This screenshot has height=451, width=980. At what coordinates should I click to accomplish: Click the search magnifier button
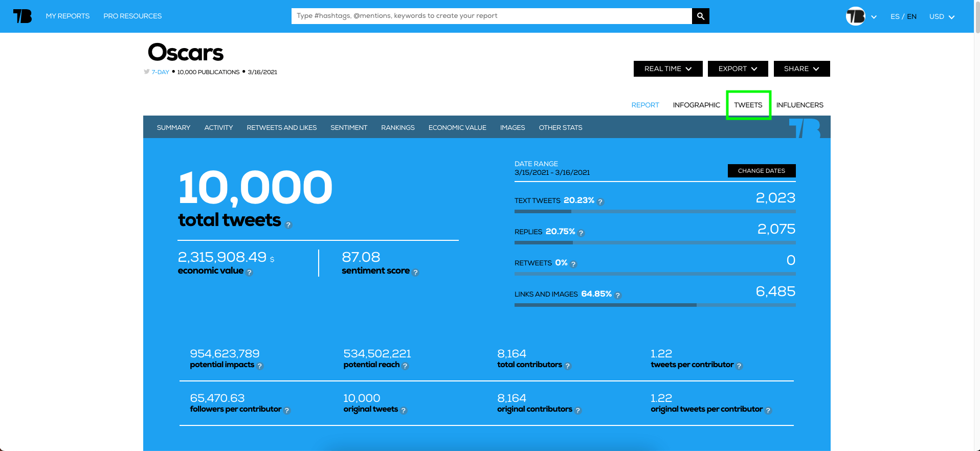pos(701,16)
